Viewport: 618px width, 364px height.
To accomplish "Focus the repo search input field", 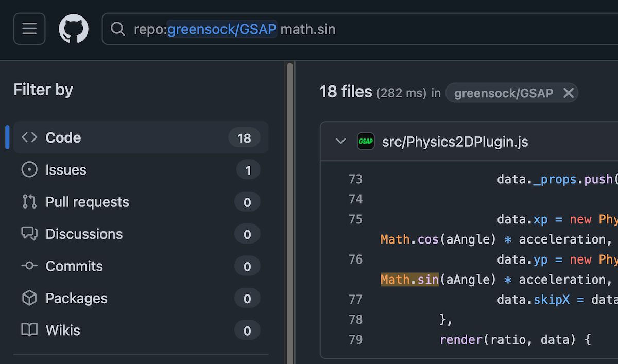I will 412,29.
